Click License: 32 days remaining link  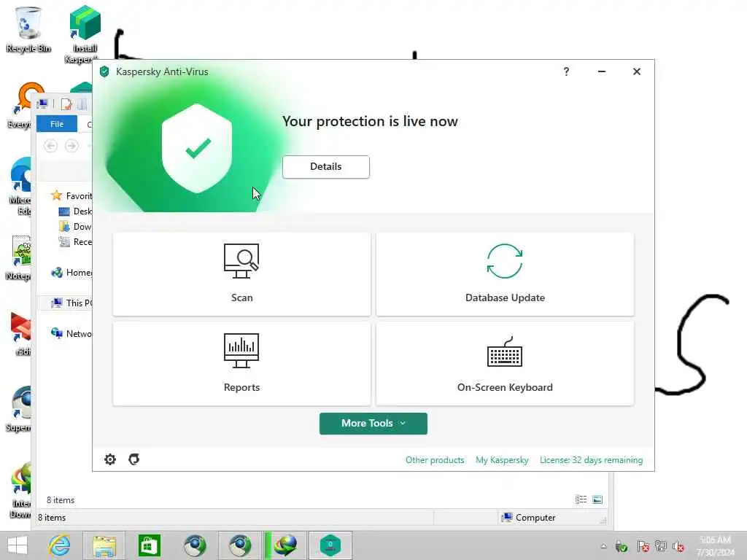pos(591,460)
